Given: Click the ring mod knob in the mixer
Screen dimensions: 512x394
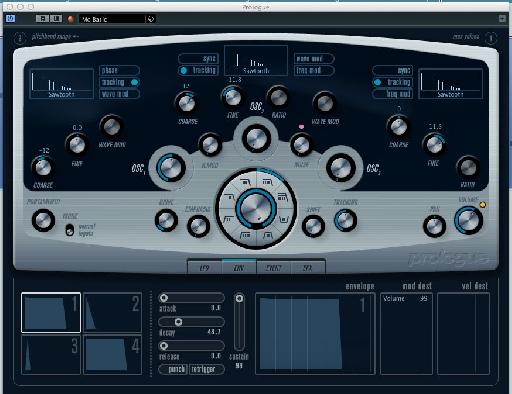Looking at the screenshot, I should 210,144.
